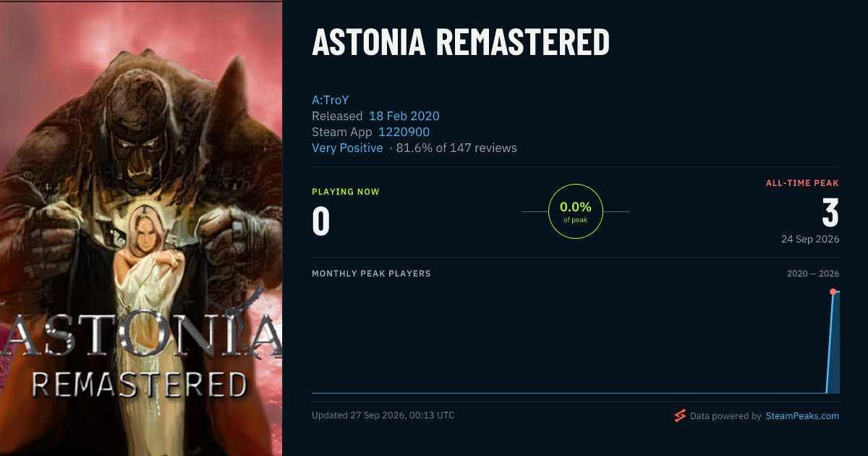Click the All-Time Peak label
The width and height of the screenshot is (868, 456).
click(802, 183)
